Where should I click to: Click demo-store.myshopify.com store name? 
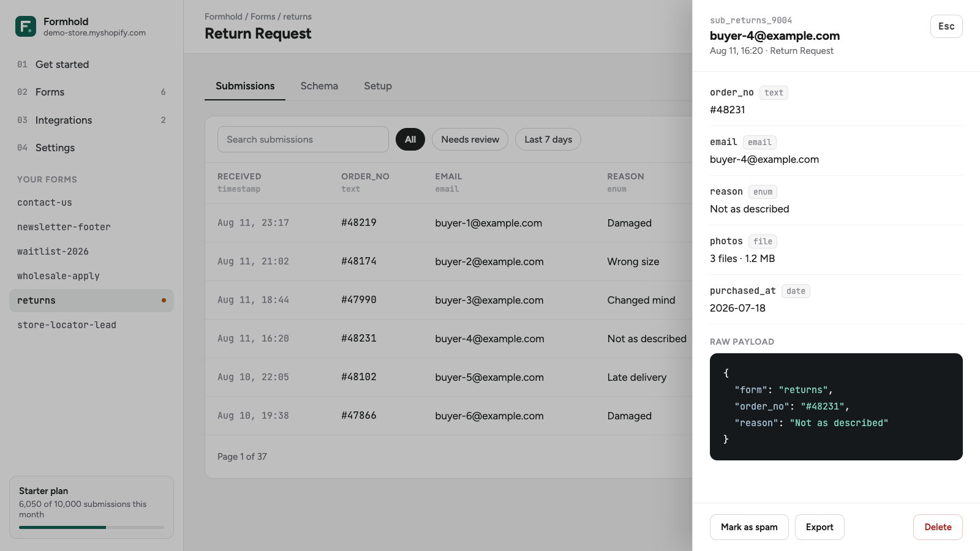coord(94,33)
